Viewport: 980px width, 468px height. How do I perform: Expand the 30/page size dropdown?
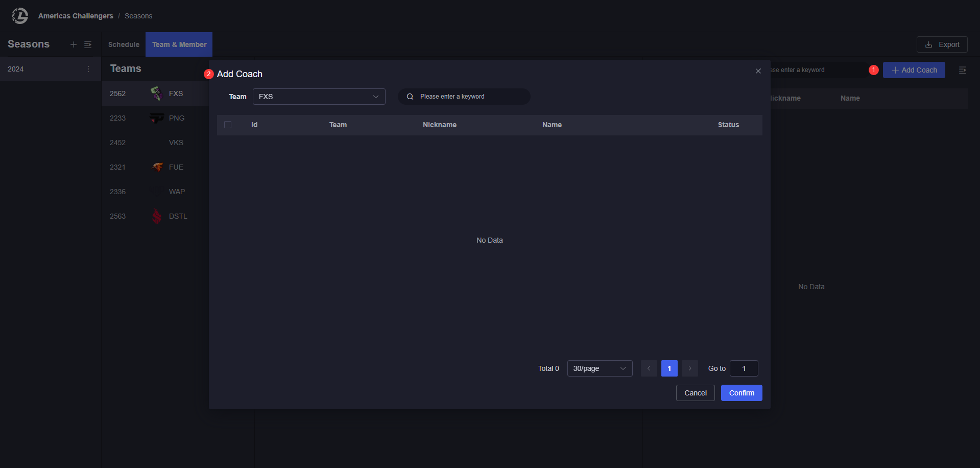[600, 368]
